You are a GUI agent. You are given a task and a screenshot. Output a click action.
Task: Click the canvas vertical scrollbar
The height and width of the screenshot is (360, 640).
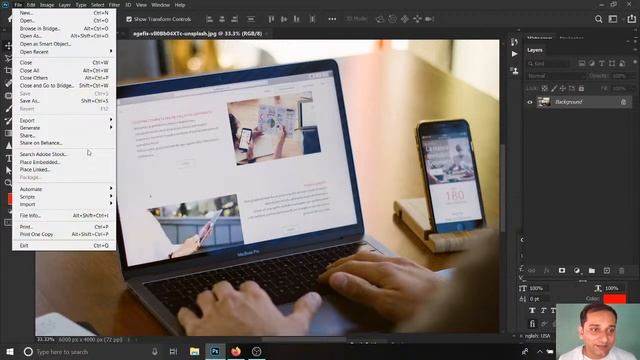click(x=502, y=188)
